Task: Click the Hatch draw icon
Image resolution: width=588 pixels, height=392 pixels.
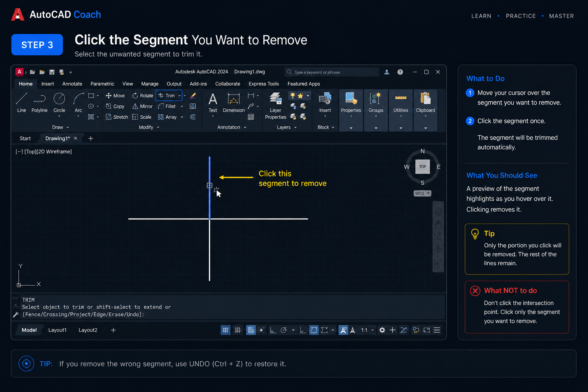Action: point(91,117)
